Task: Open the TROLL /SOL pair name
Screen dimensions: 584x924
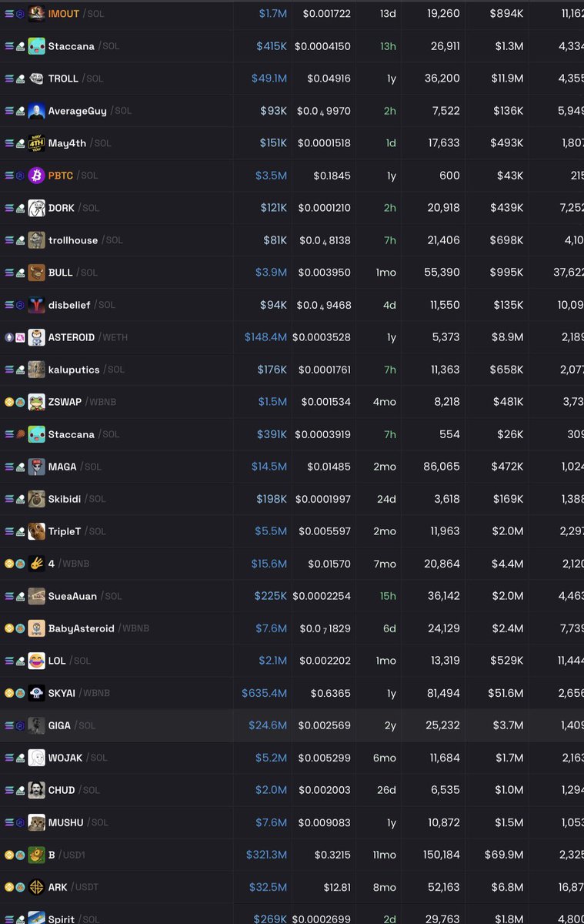Action: 75,79
